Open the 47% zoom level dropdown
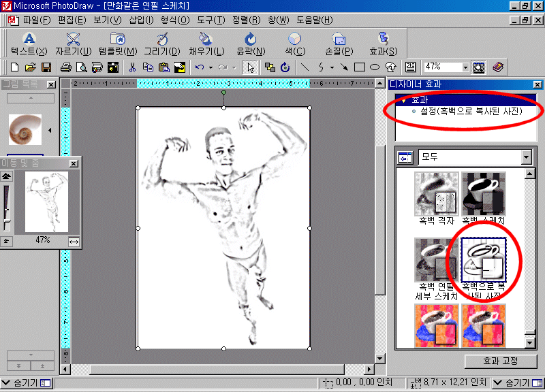This screenshot has width=545, height=392. [x=466, y=67]
